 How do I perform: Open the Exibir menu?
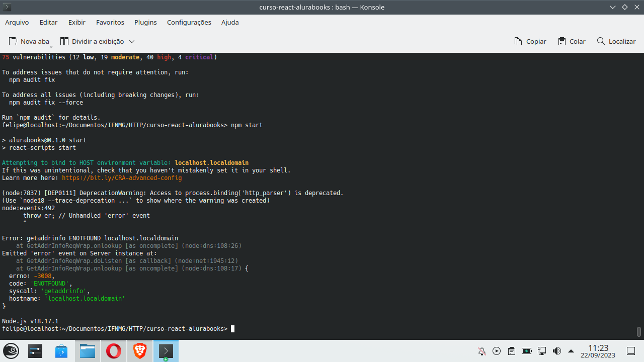point(77,22)
